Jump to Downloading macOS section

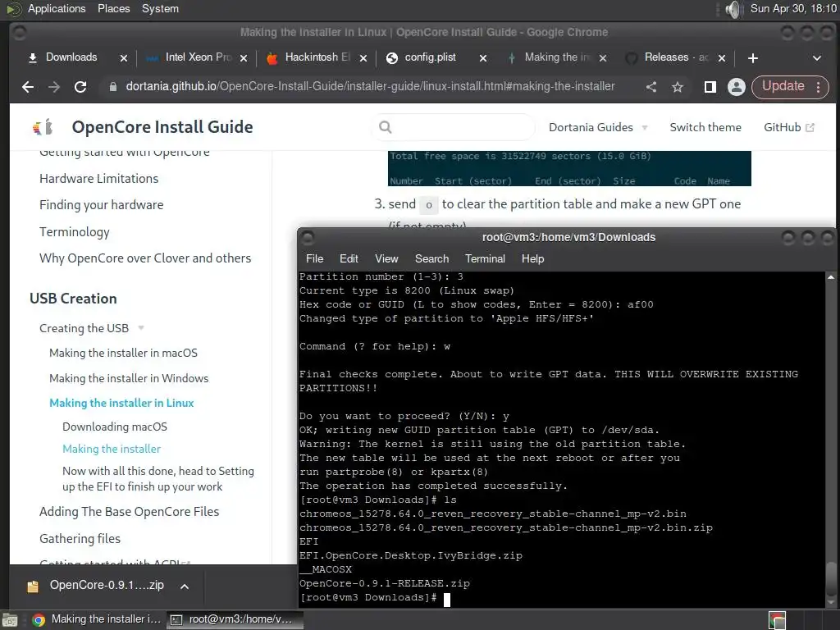115,427
